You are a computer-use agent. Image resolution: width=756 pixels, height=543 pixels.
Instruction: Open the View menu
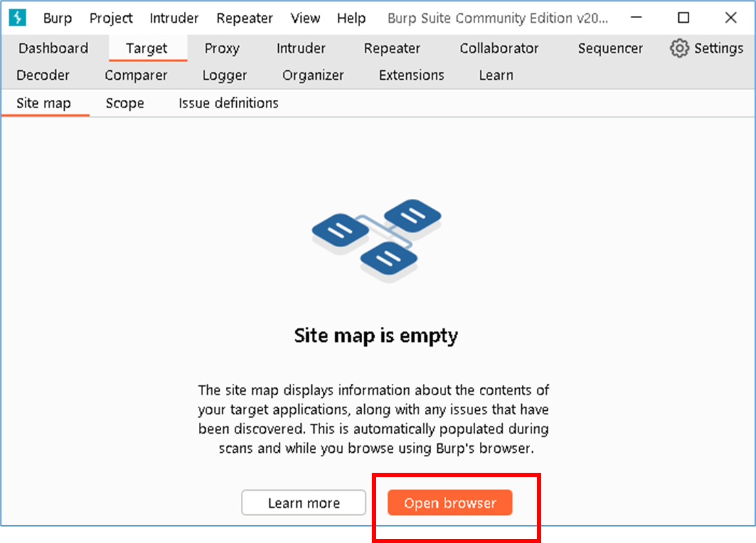(305, 19)
